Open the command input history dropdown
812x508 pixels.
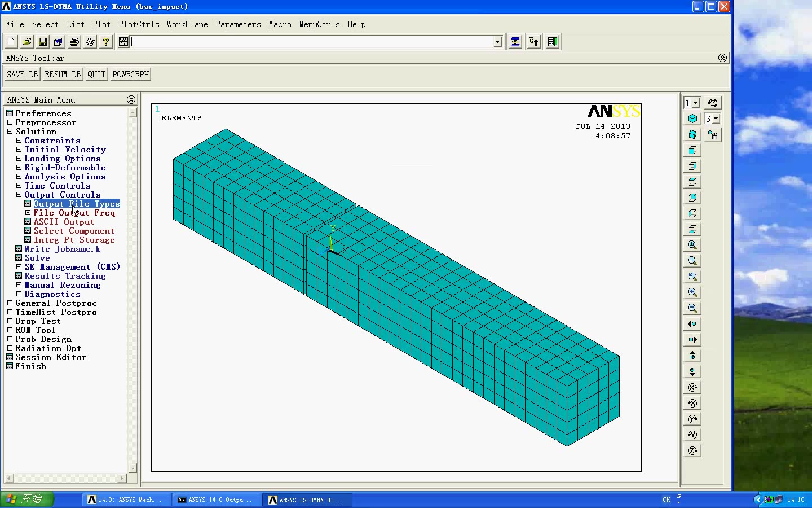click(x=496, y=41)
